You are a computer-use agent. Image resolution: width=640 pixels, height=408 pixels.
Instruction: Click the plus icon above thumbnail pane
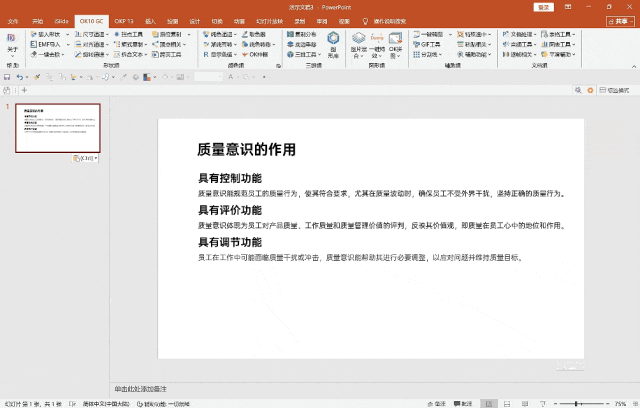[x=24, y=90]
